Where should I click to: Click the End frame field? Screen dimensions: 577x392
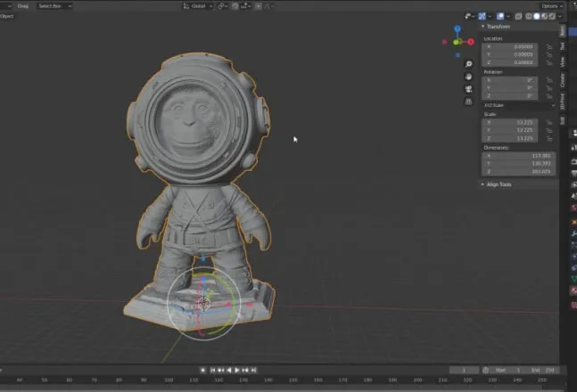542,371
